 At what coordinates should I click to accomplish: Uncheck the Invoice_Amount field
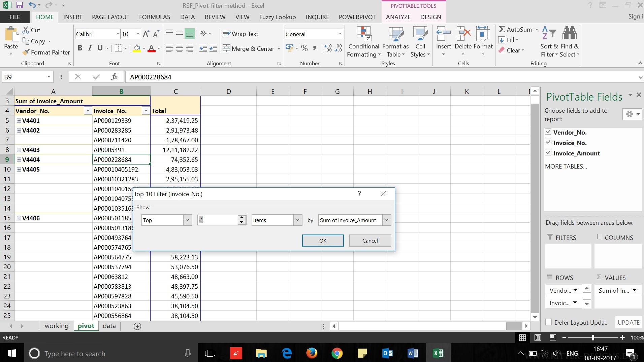coord(548,152)
